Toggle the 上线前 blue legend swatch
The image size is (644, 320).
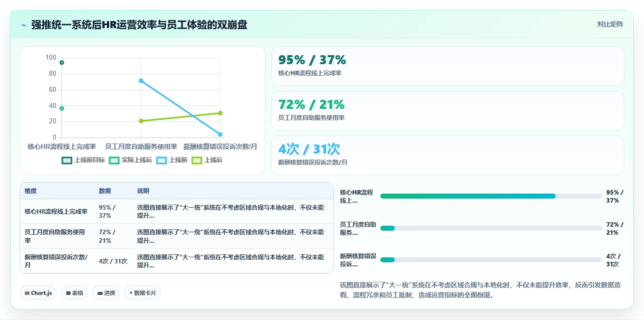click(x=161, y=160)
